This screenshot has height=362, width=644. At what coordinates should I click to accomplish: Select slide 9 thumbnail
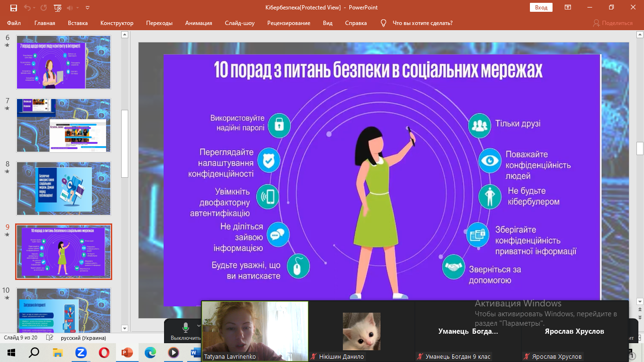(64, 252)
